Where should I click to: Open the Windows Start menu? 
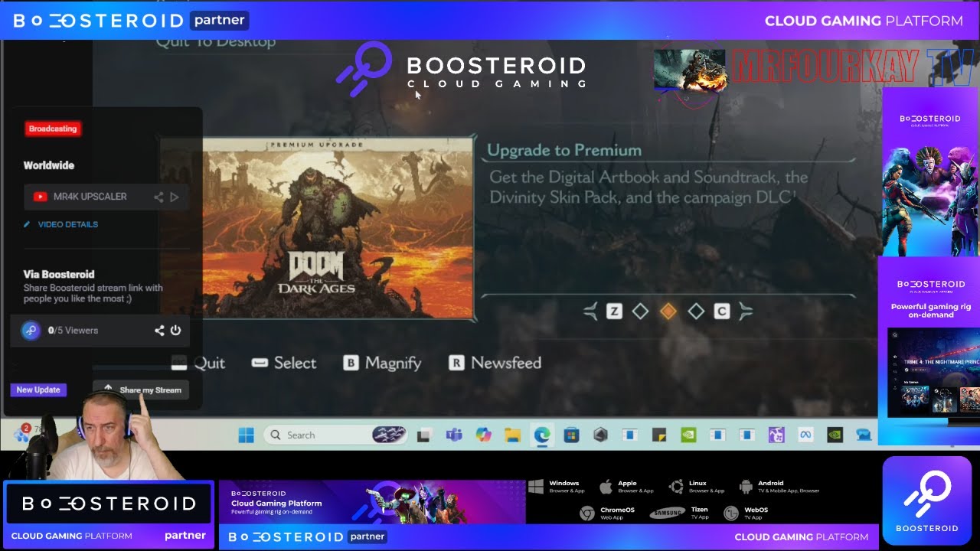[x=246, y=435]
